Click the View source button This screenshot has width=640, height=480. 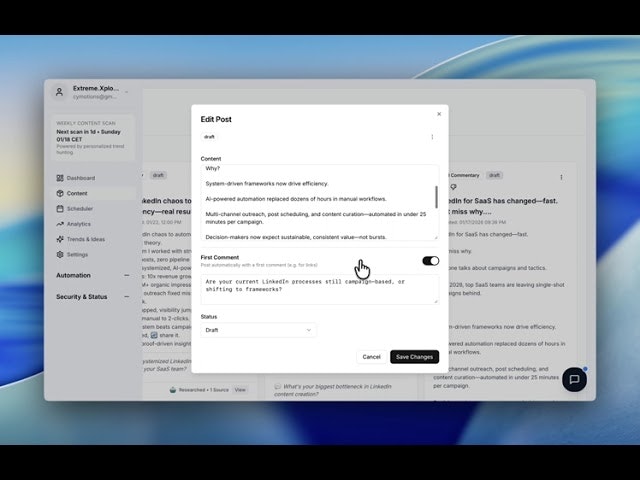pos(240,390)
